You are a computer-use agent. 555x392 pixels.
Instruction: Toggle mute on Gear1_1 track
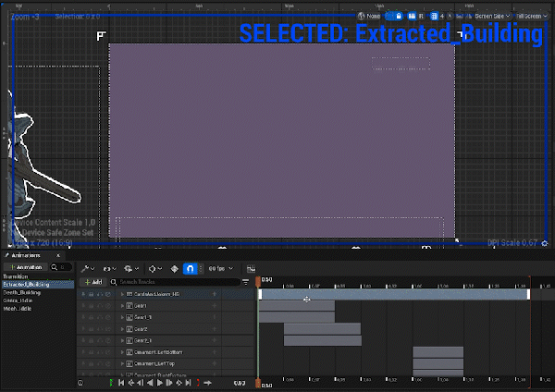[100, 317]
